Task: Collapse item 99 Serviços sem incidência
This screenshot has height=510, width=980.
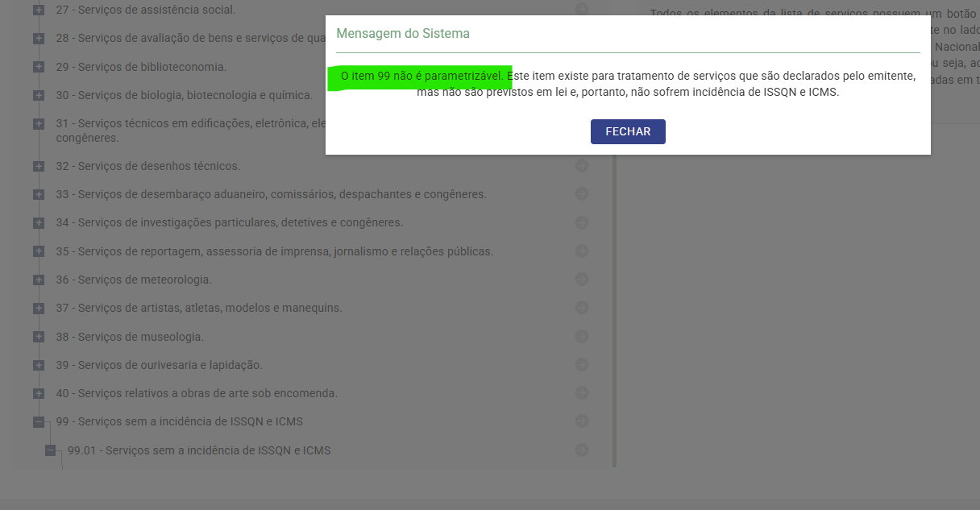Action: (x=39, y=421)
